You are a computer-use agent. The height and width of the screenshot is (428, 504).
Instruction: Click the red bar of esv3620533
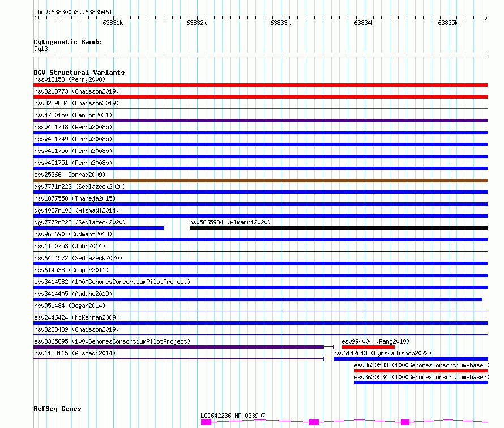(421, 371)
